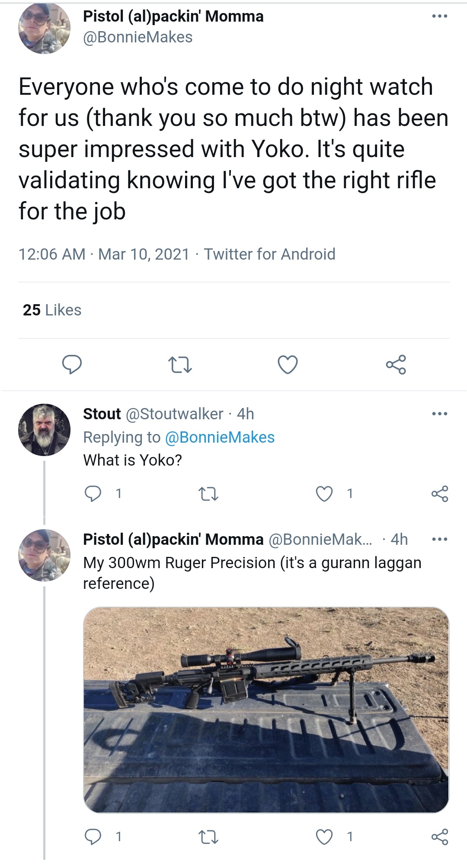Open the @BonnieMakes mention link in Stout's reply
This screenshot has width=467, height=868.
click(220, 437)
